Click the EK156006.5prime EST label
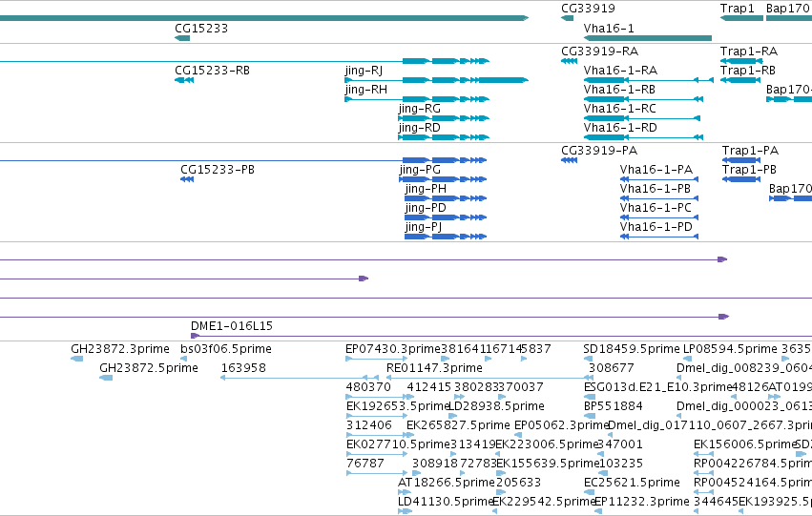The width and height of the screenshot is (812, 516). coord(744,444)
